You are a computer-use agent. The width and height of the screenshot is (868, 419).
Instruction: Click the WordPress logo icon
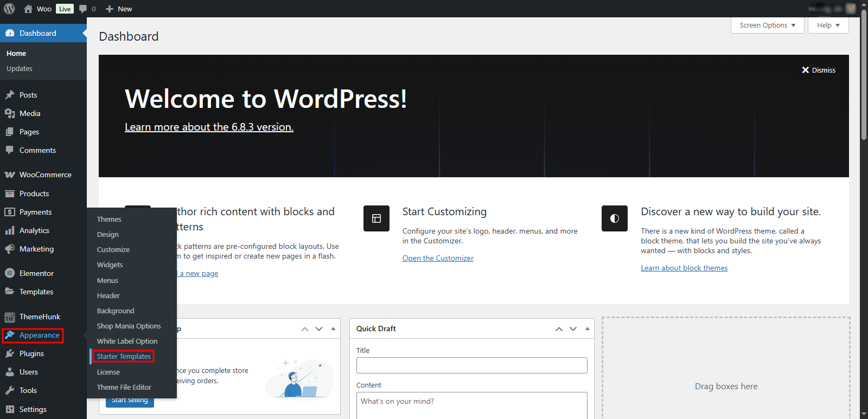tap(9, 9)
